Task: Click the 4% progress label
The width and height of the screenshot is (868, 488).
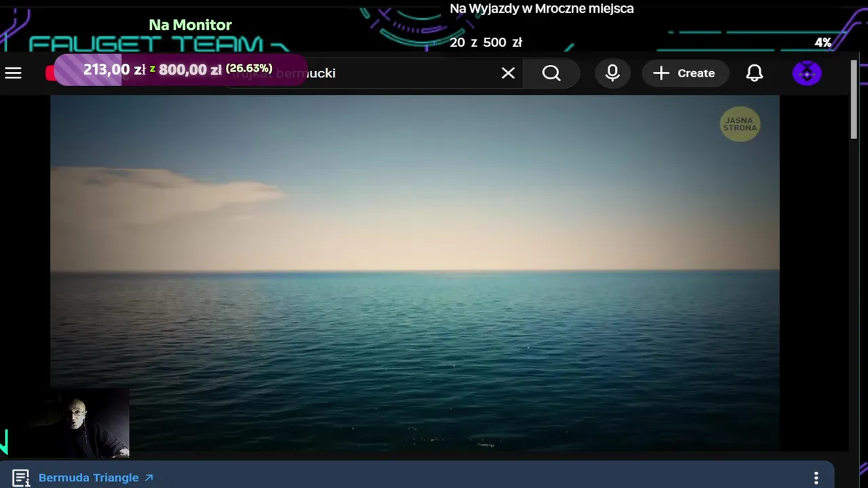Action: coord(823,42)
